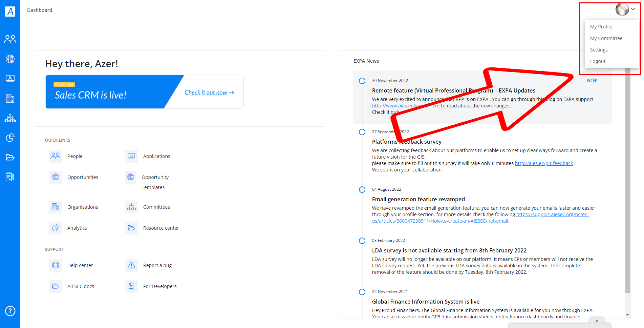644x328 pixels.
Task: Open Analytics pie chart icon in sidebar
Action: pyautogui.click(x=10, y=138)
